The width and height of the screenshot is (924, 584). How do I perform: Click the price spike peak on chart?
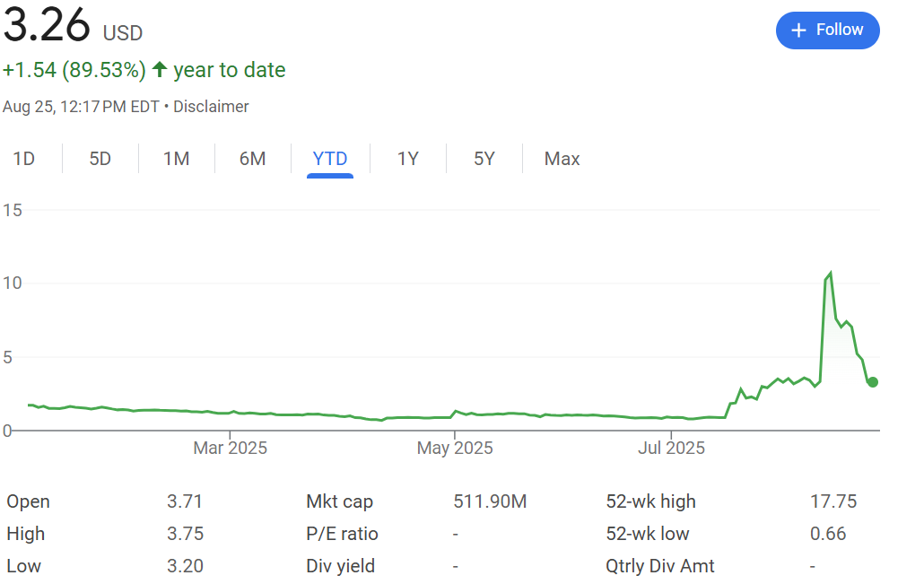[x=830, y=274]
